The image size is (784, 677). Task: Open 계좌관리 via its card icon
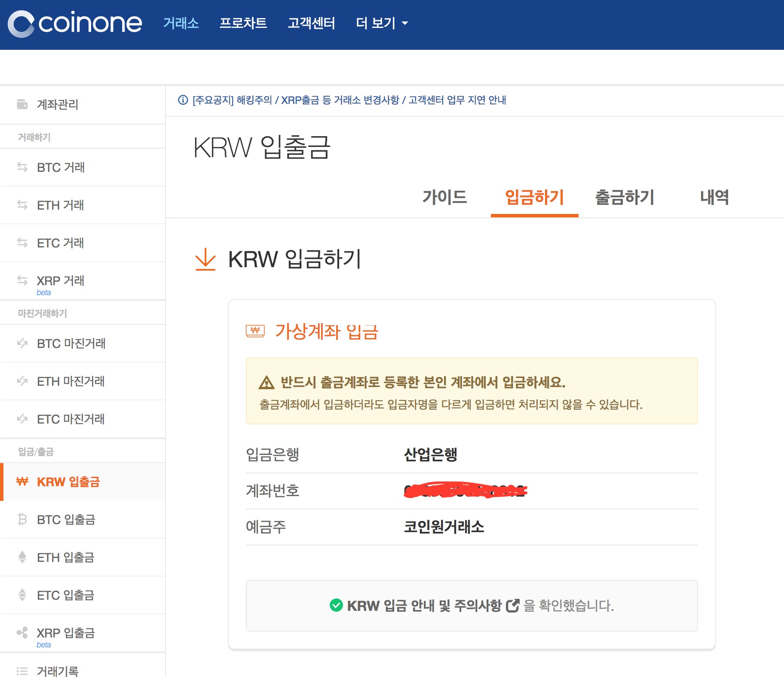pyautogui.click(x=21, y=104)
